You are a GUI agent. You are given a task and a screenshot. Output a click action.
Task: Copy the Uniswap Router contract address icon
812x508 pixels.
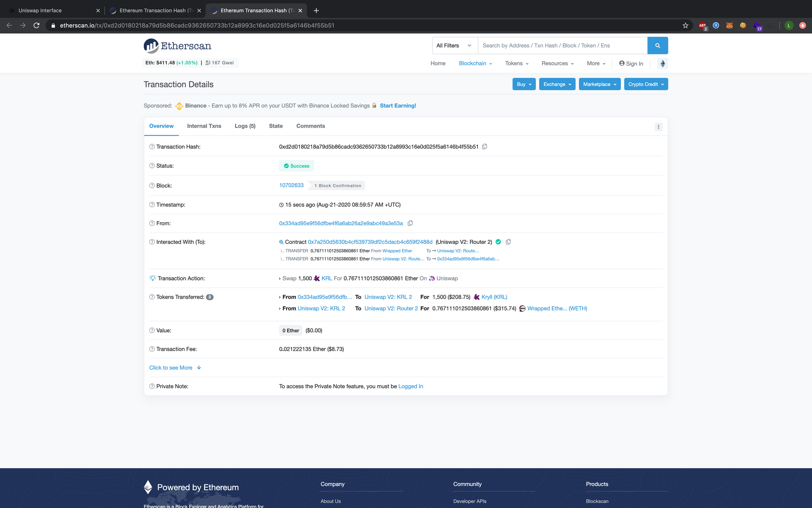click(508, 242)
